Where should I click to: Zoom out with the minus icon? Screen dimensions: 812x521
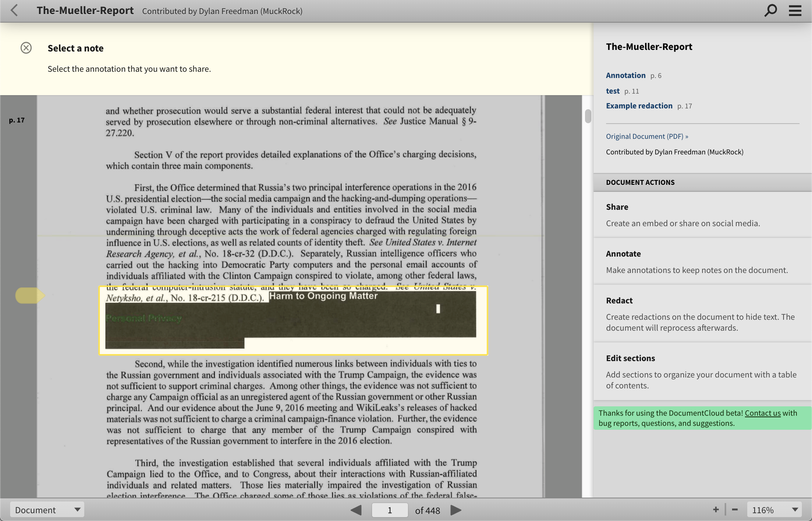click(735, 510)
